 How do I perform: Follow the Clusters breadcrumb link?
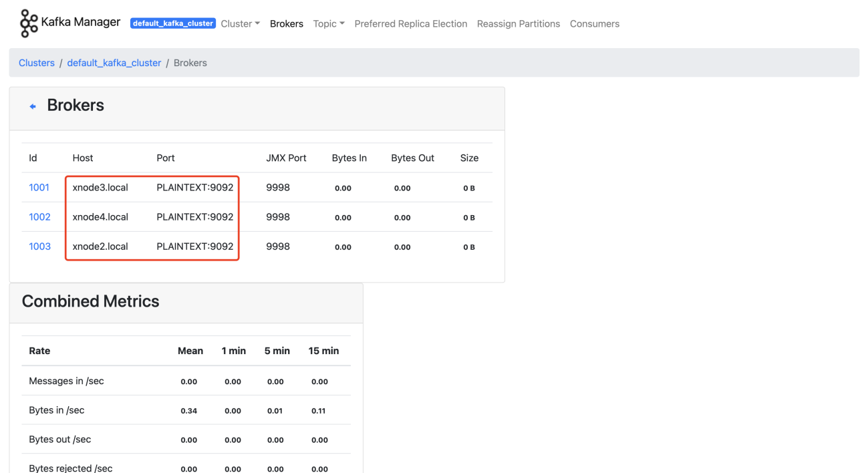coord(37,63)
